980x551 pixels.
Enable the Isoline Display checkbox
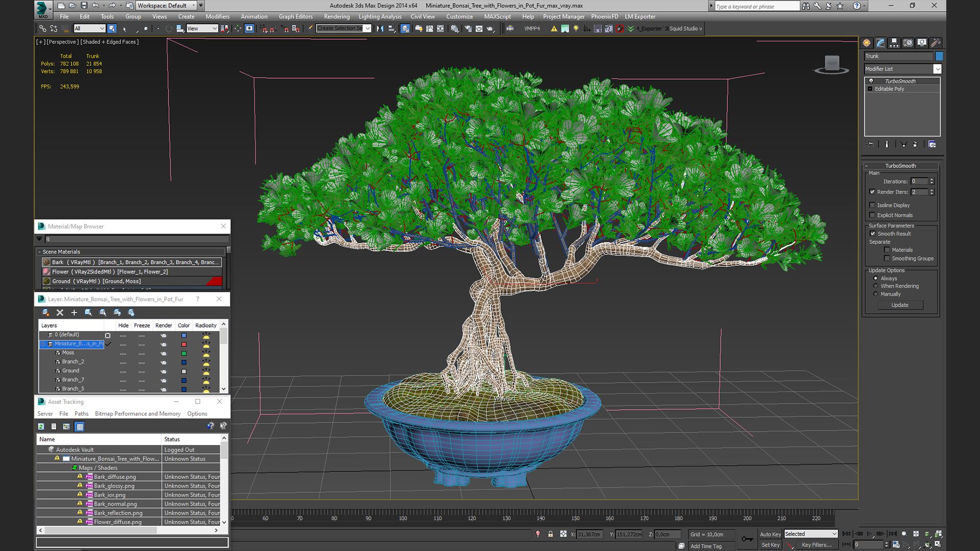point(872,205)
